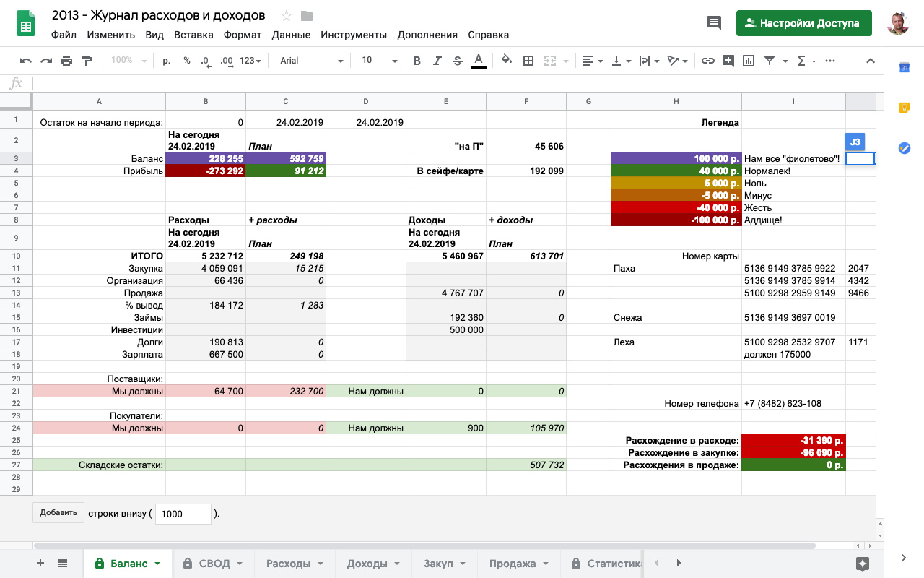
Task: Toggle bold formatting
Action: (x=417, y=61)
